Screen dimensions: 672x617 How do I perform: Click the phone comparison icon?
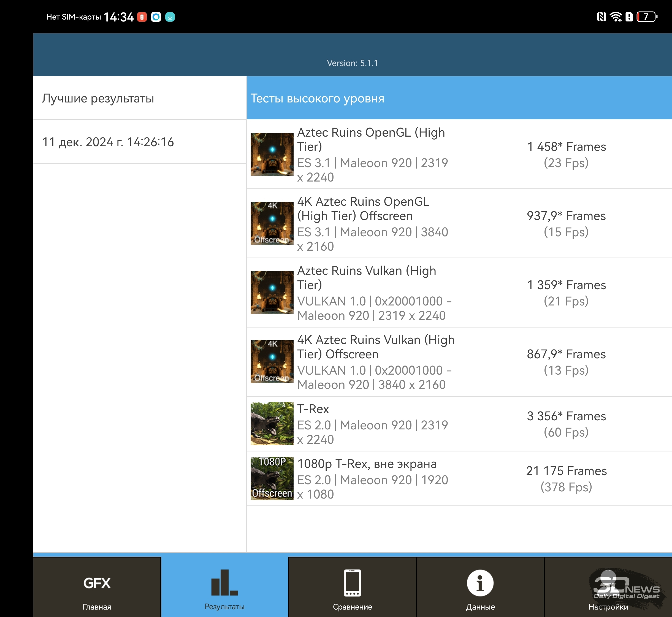tap(352, 583)
